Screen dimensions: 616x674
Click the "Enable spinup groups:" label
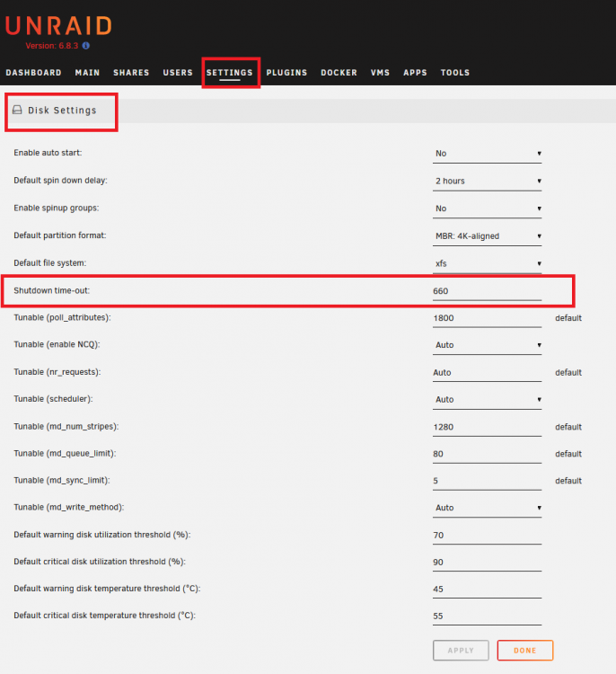tap(57, 208)
